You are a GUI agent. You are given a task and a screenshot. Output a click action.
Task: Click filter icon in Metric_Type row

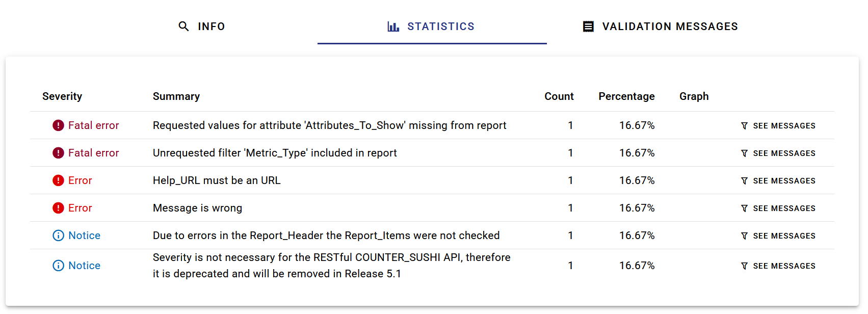click(x=744, y=153)
